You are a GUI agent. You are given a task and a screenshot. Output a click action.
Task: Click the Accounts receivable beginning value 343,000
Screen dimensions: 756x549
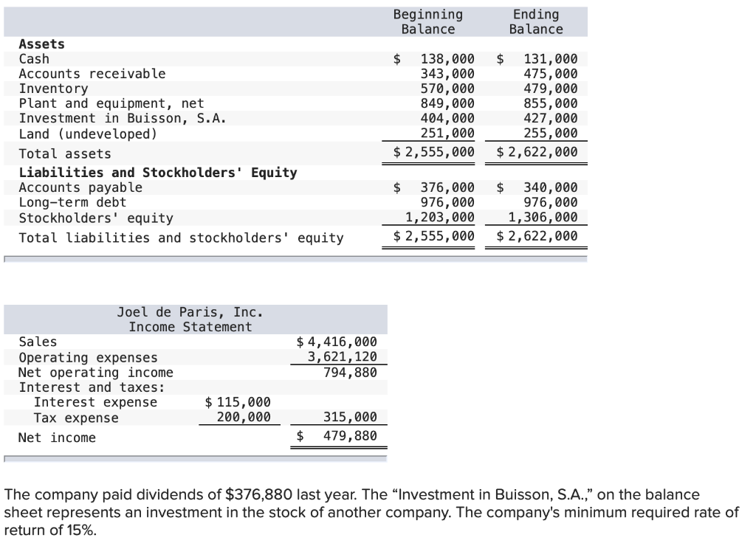click(447, 74)
